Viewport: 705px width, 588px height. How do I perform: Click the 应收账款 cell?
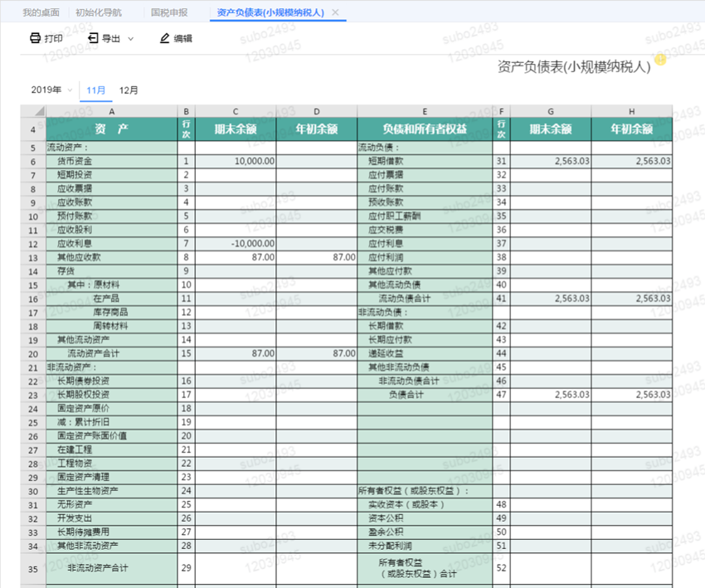(x=111, y=202)
